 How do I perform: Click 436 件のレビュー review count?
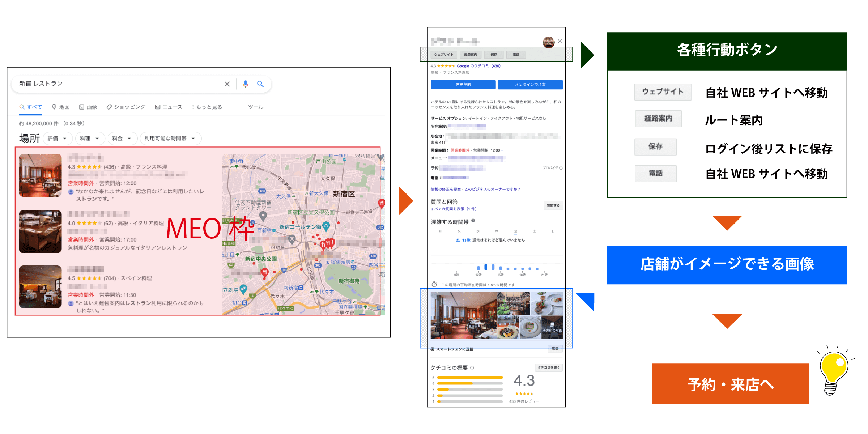tap(524, 401)
